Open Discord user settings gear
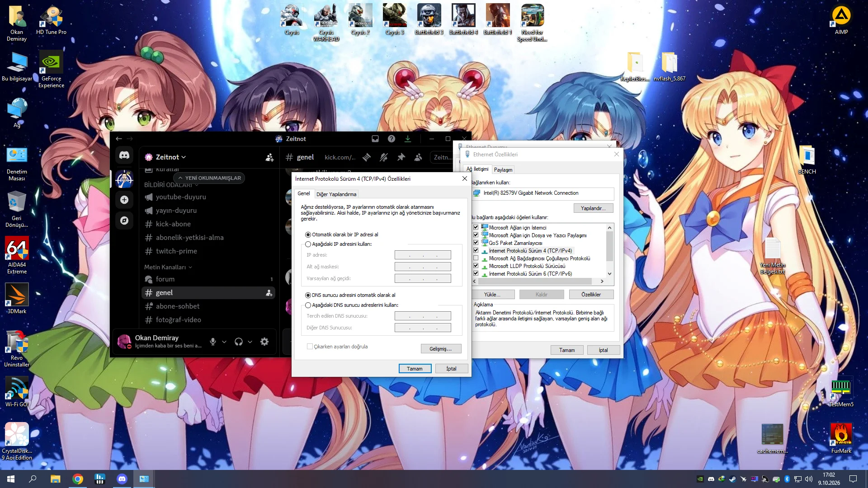The height and width of the screenshot is (488, 868). click(x=264, y=342)
